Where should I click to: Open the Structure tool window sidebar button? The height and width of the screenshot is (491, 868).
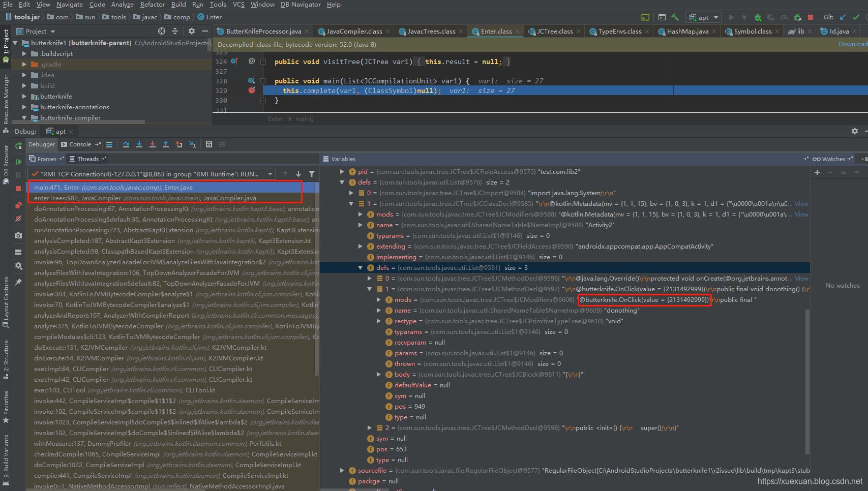coord(6,360)
